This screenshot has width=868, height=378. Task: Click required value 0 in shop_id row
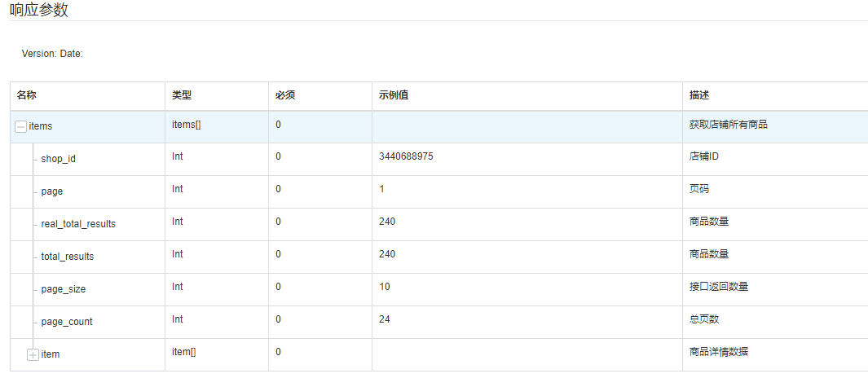[x=279, y=156]
